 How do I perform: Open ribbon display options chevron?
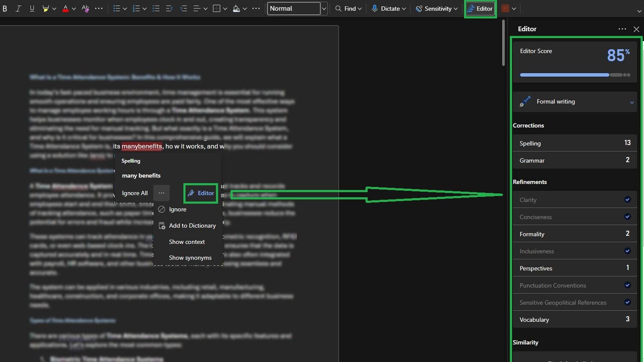pyautogui.click(x=639, y=11)
